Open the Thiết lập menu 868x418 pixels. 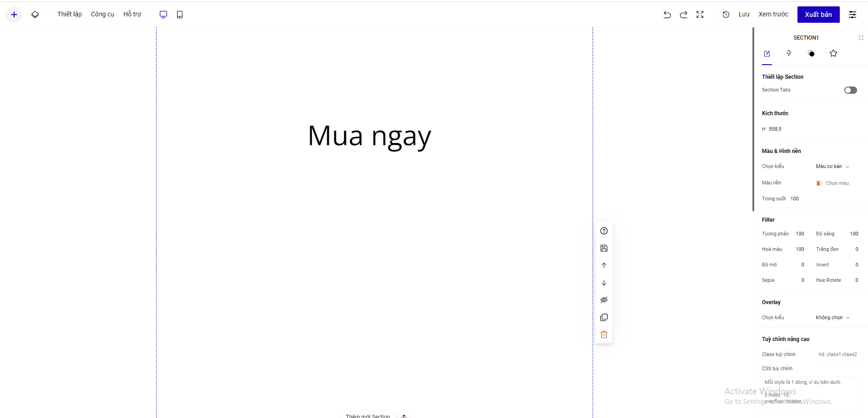tap(70, 15)
